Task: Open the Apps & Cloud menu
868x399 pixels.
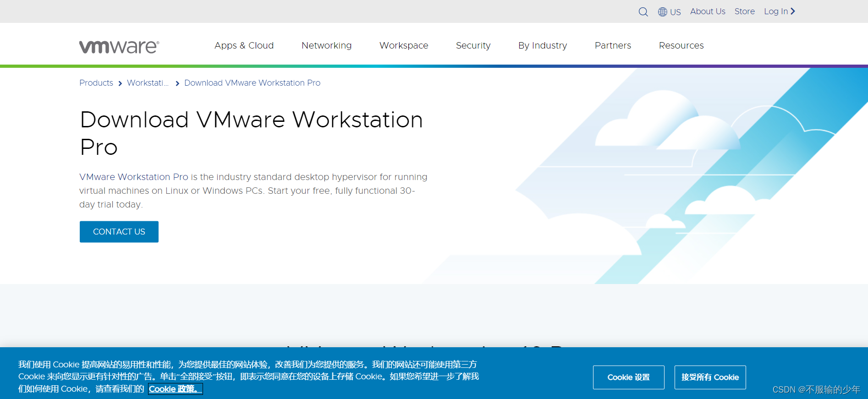Action: 244,45
